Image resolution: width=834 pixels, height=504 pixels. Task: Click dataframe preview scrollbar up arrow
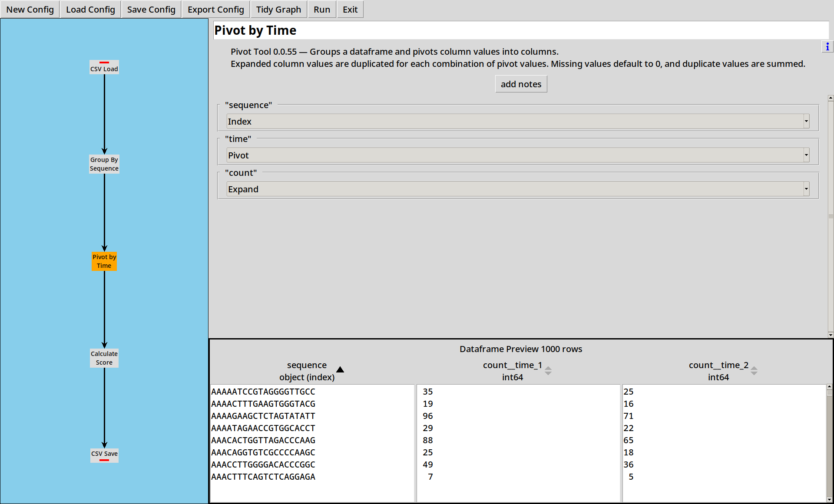point(829,386)
